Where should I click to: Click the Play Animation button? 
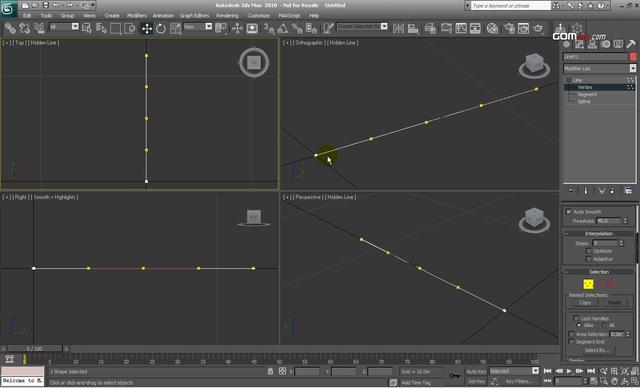pyautogui.click(x=569, y=371)
